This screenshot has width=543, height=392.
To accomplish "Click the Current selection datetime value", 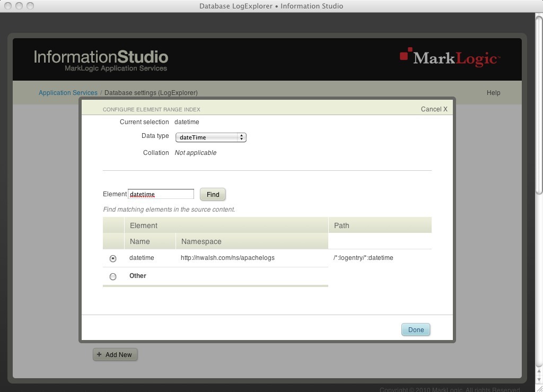I will click(187, 122).
